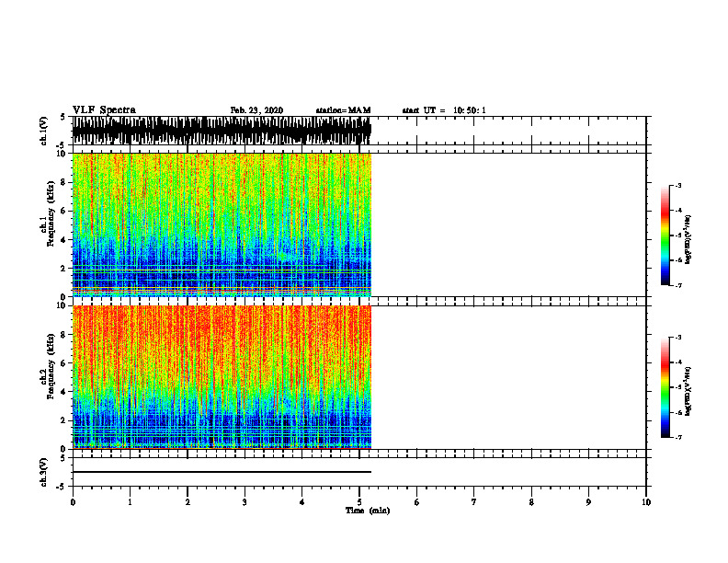Click time axis tick label "8"
The width and height of the screenshot is (728, 563).
[531, 502]
